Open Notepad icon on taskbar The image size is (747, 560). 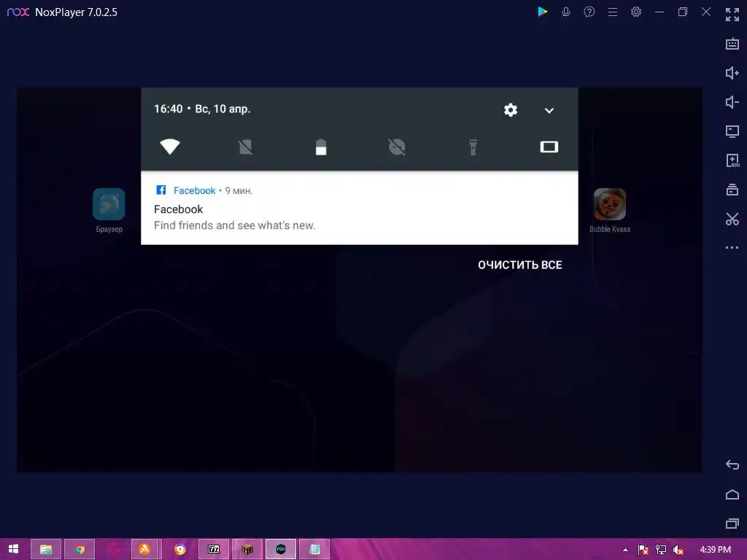pos(314,550)
